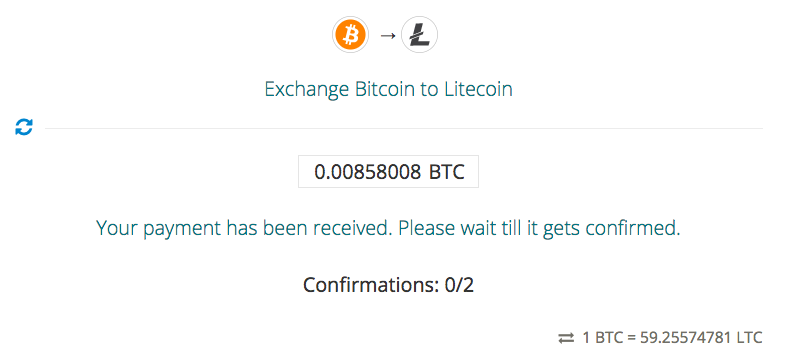Click the horizontal divider line
This screenshot has height=364, width=790.
[x=404, y=129]
